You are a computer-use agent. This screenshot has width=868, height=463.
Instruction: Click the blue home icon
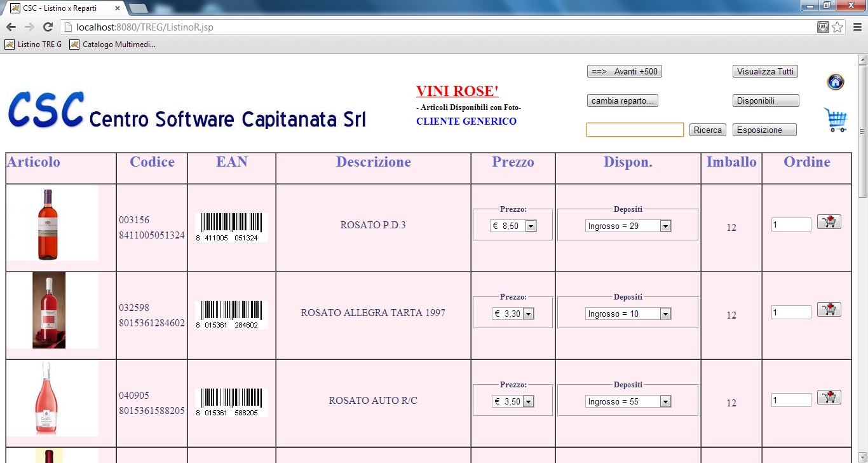(836, 81)
